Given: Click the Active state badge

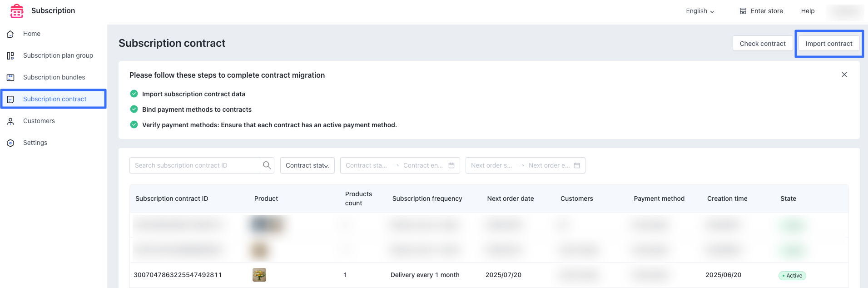Looking at the screenshot, I should tap(792, 276).
